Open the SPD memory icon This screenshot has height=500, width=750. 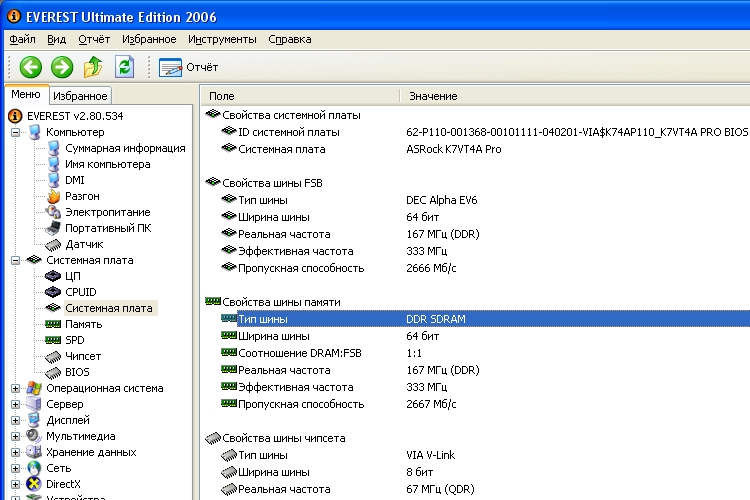click(53, 340)
